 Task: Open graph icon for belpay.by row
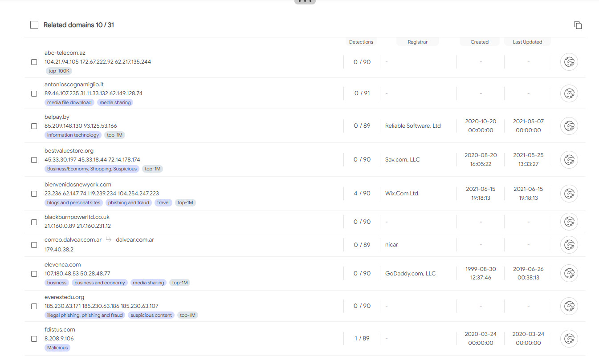pyautogui.click(x=569, y=126)
